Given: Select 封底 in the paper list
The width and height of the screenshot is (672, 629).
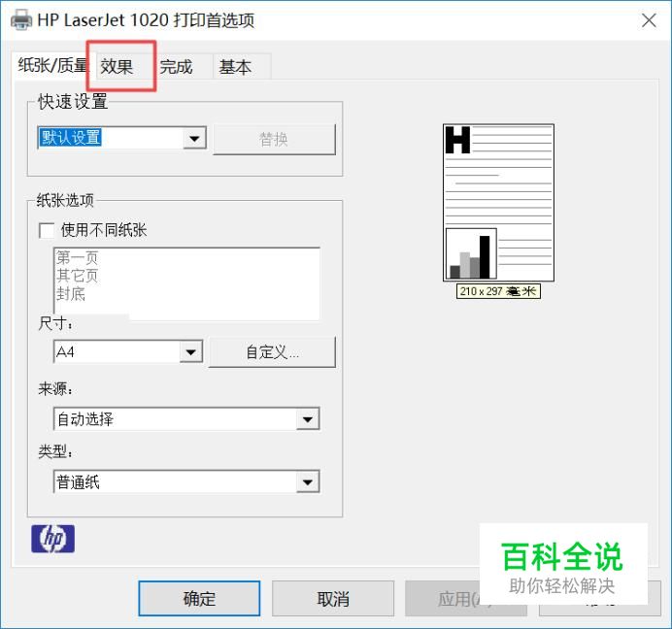Looking at the screenshot, I should point(71,294).
